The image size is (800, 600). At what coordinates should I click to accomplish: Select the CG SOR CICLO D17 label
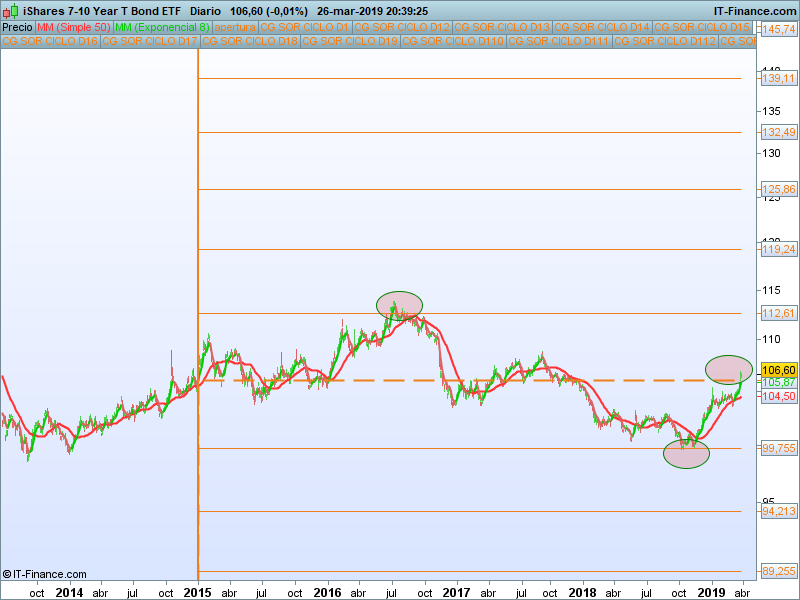(x=149, y=42)
